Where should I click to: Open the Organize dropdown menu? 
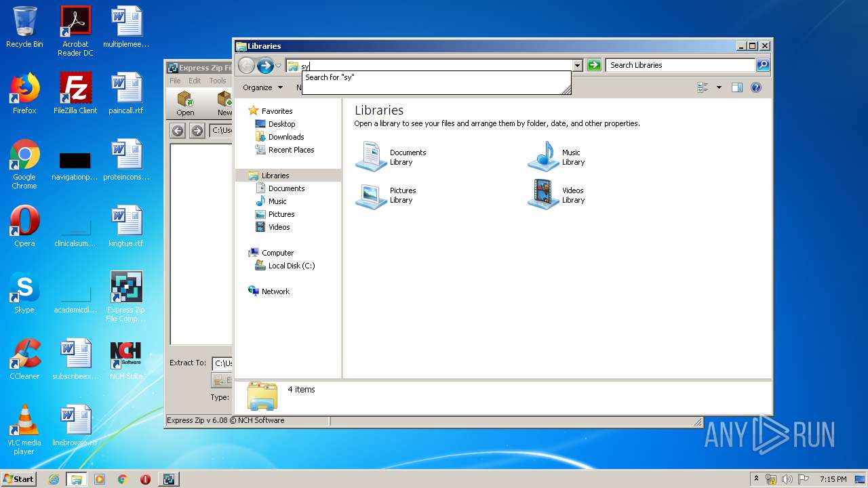[263, 87]
